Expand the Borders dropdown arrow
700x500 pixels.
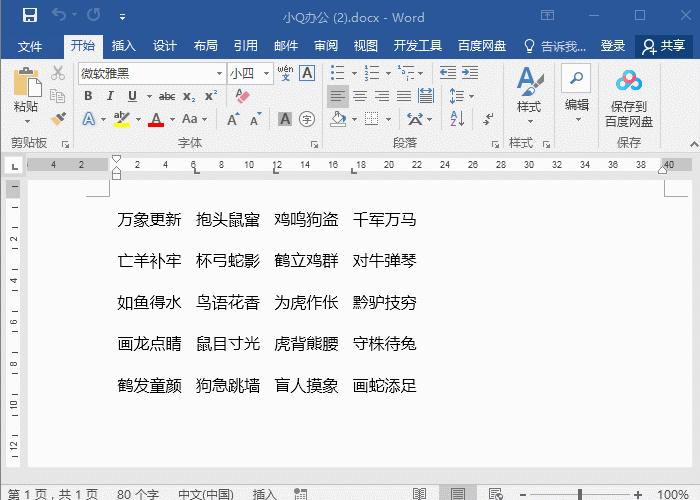point(388,120)
